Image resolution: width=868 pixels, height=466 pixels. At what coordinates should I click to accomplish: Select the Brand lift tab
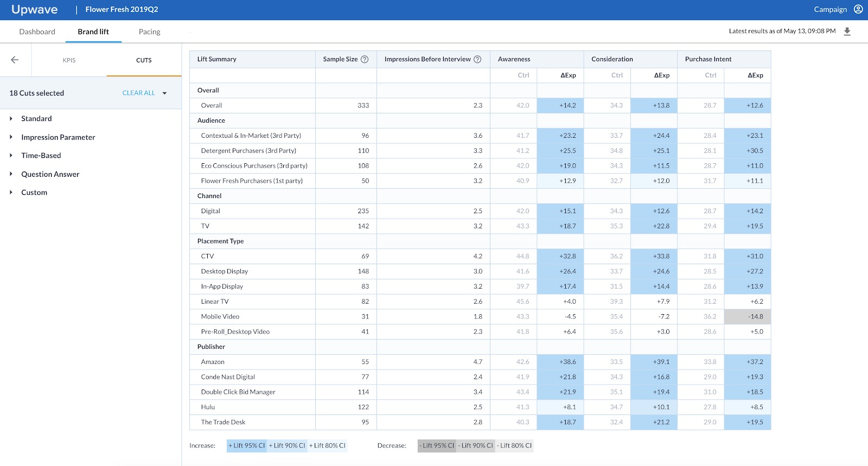coord(93,31)
